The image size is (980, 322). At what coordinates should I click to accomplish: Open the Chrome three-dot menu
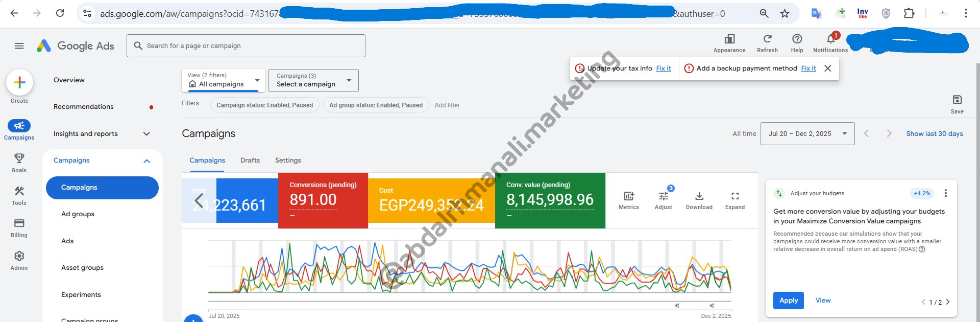click(x=966, y=14)
